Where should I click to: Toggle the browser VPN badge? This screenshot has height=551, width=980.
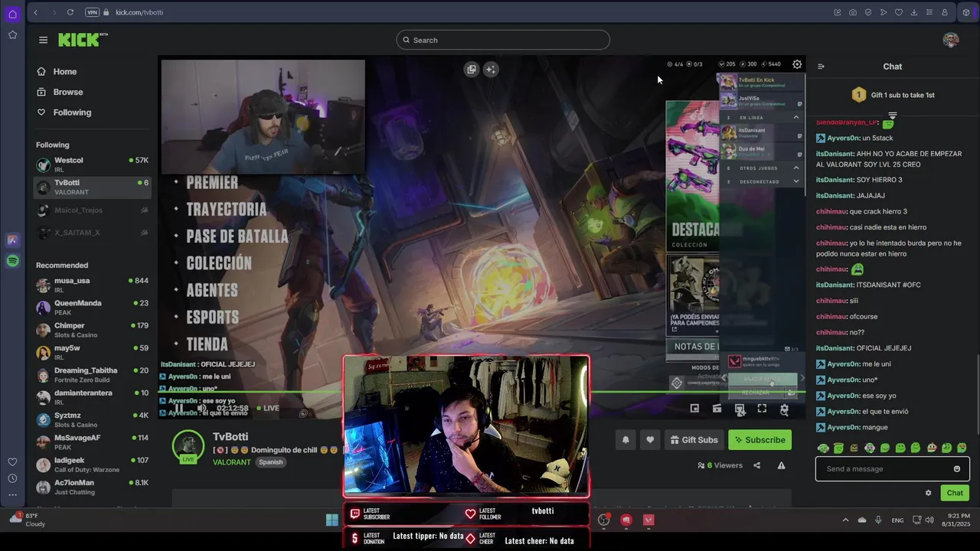click(92, 12)
